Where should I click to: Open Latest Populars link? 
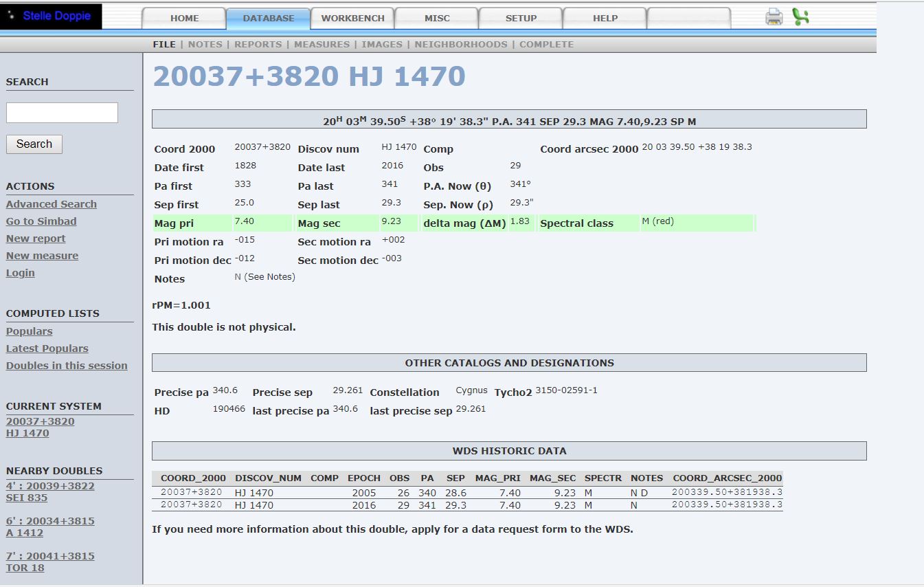point(47,348)
